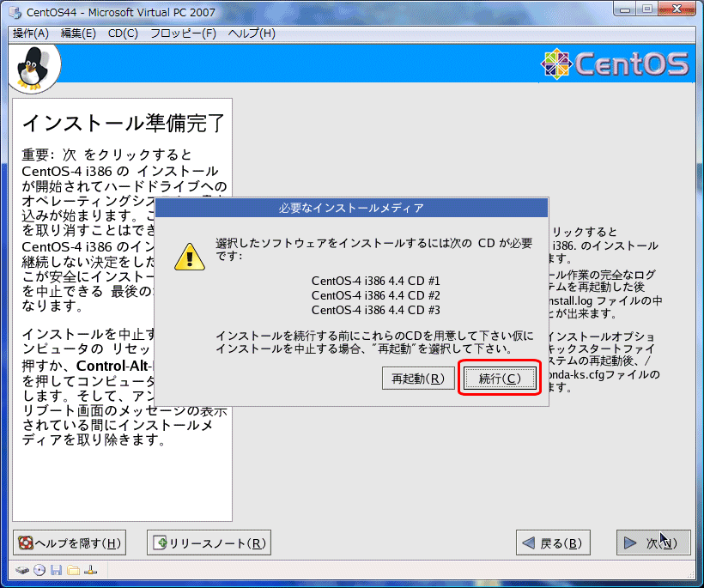Click the CentOS-4 i386 4.4 CD #2 line
704x588 pixels.
(x=376, y=295)
